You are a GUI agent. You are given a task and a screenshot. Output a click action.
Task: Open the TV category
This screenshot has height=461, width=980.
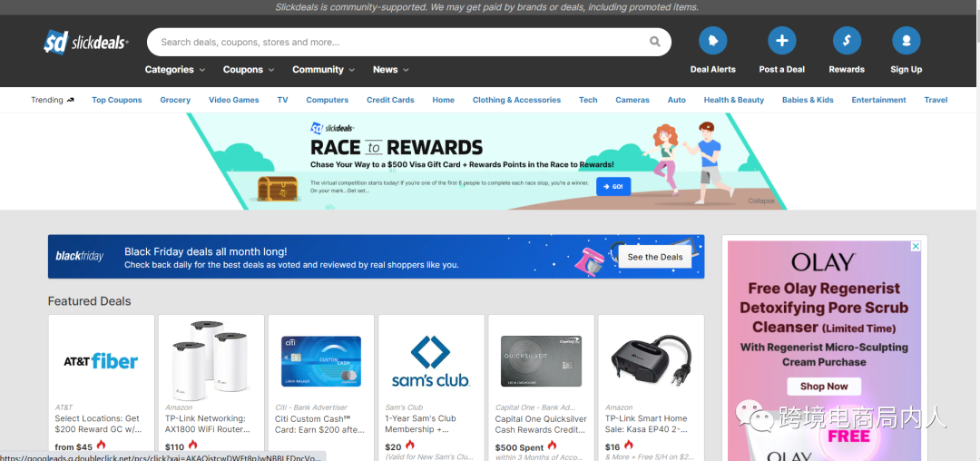(x=282, y=100)
